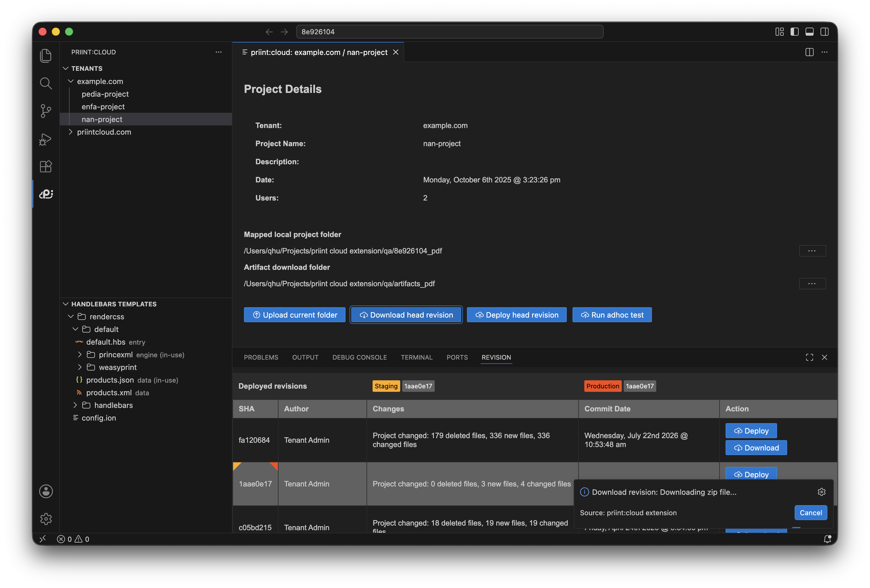Switch to the OUTPUT tab
This screenshot has width=870, height=588.
click(x=305, y=358)
